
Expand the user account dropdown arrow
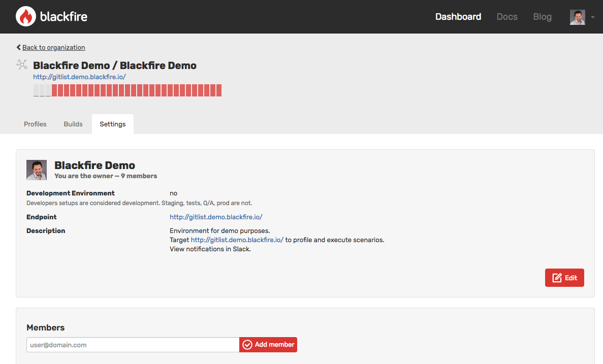point(593,17)
